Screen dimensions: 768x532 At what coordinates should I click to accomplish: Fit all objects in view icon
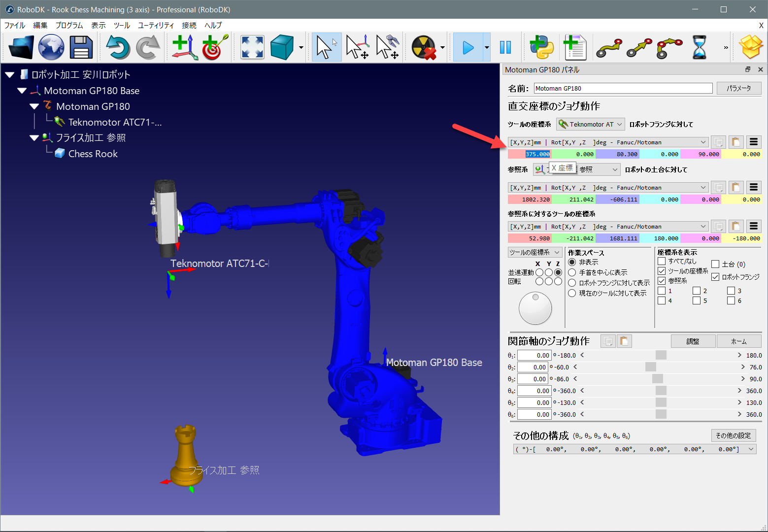click(x=252, y=47)
